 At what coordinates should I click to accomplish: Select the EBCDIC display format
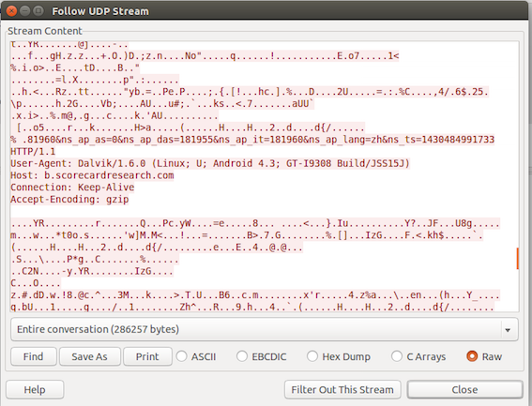point(261,356)
